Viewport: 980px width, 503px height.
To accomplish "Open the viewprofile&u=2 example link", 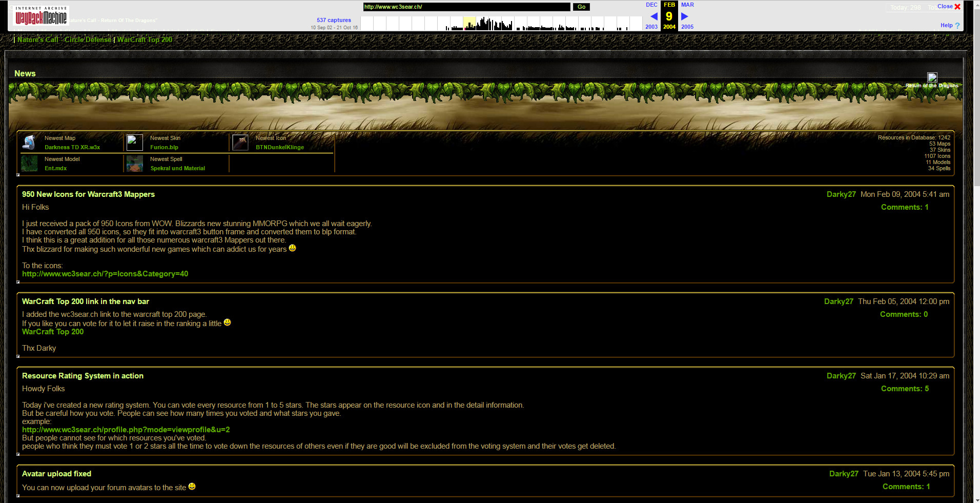I will click(x=126, y=430).
